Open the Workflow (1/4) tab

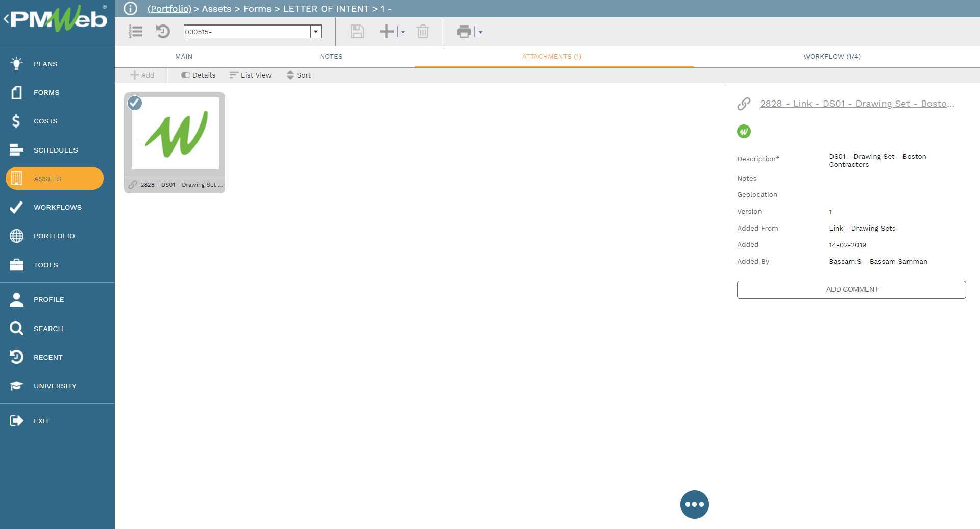(x=831, y=57)
